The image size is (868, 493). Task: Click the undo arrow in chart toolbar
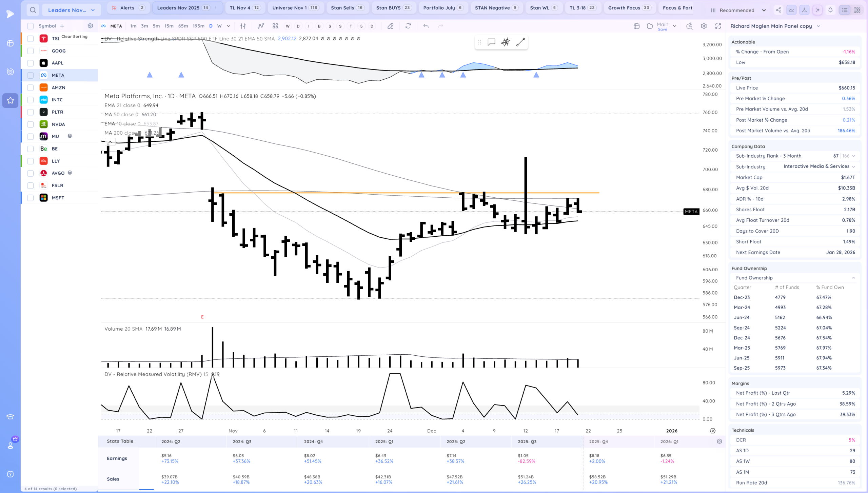pos(426,26)
